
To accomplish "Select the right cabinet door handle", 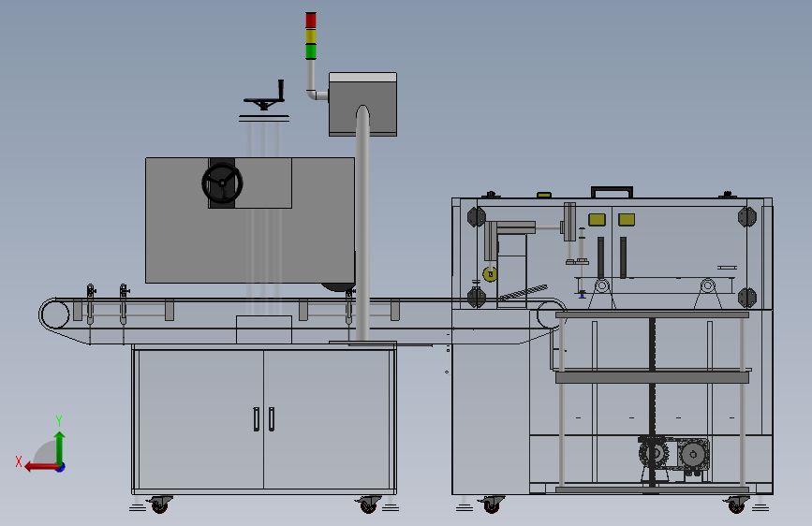I will coord(272,419).
